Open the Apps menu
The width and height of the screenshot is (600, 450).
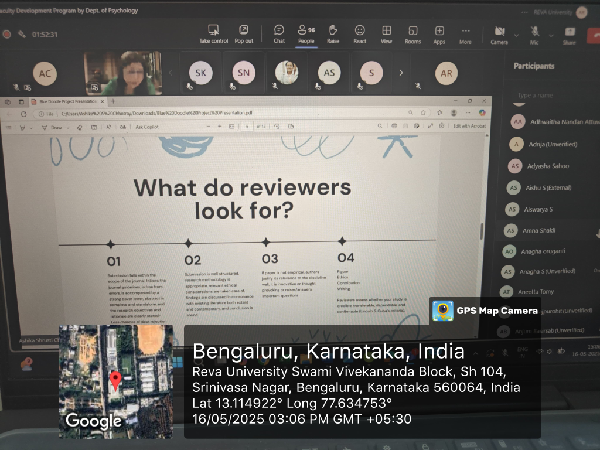coord(439,34)
